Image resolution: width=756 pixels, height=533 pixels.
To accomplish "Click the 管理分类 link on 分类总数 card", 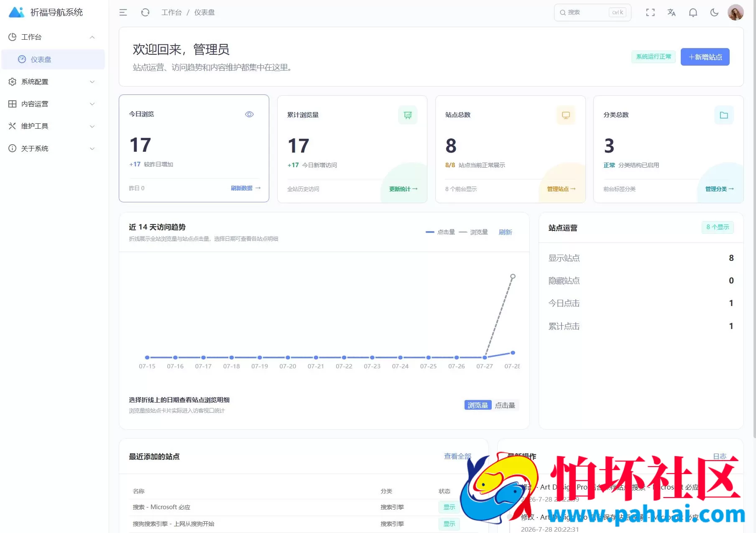I will 720,189.
